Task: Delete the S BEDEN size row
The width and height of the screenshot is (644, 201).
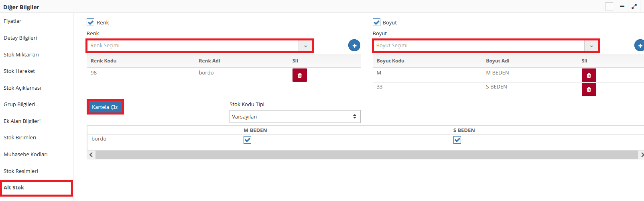Action: [589, 89]
